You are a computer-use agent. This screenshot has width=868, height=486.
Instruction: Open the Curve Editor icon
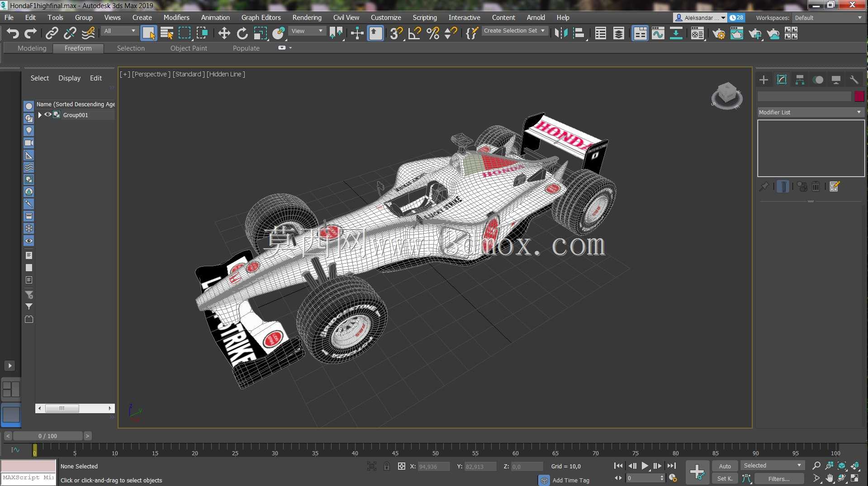pos(658,33)
